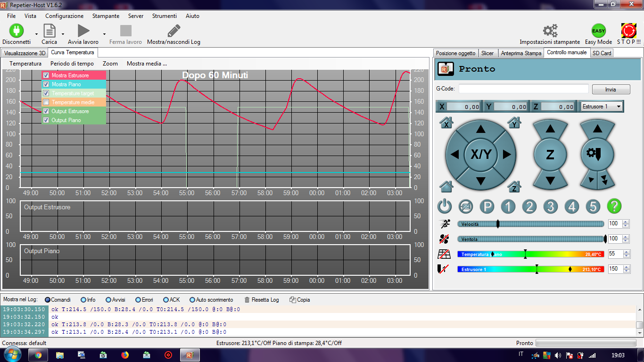The height and width of the screenshot is (362, 644).
Task: Click the power button icon
Action: (x=445, y=206)
